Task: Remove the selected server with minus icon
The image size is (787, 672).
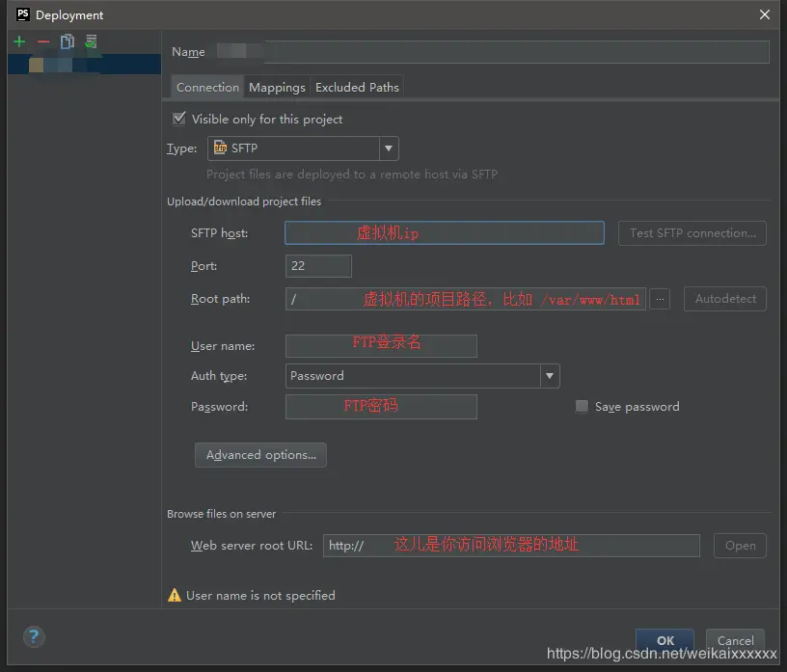Action: point(43,41)
